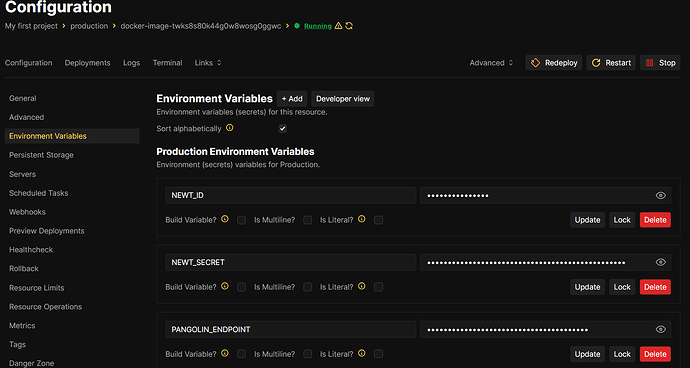Click the Redeploy button
Screen dimensions: 690x368
(x=554, y=63)
